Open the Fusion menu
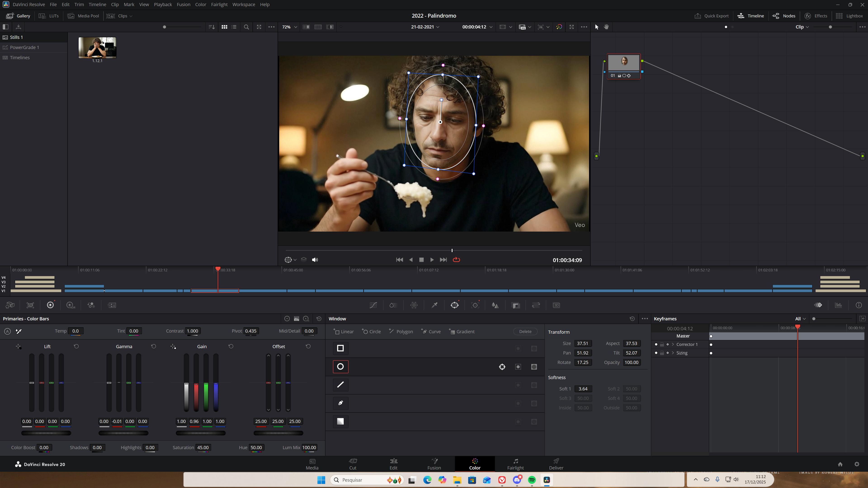This screenshot has height=488, width=868. [183, 4]
